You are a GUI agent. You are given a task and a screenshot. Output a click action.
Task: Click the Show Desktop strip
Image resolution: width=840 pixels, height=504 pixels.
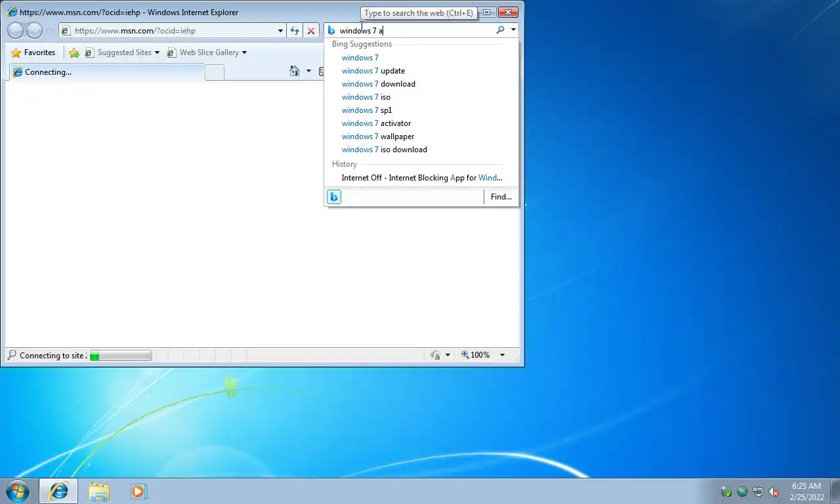(835, 492)
